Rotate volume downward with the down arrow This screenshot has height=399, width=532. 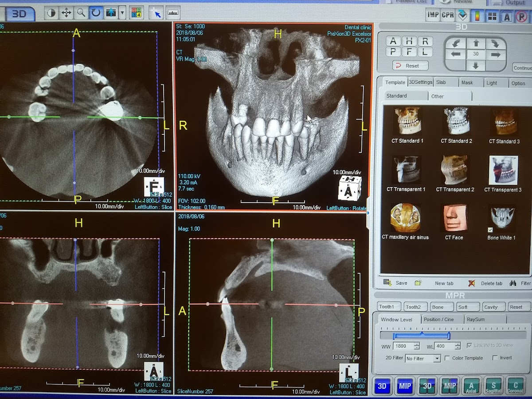(x=476, y=66)
